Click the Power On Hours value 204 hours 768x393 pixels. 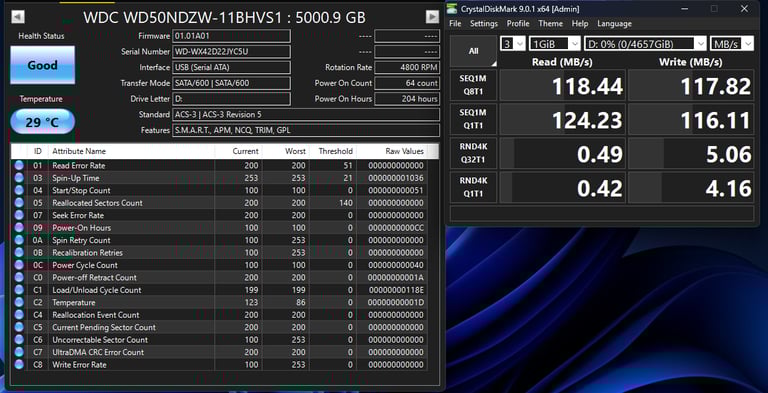pos(407,98)
